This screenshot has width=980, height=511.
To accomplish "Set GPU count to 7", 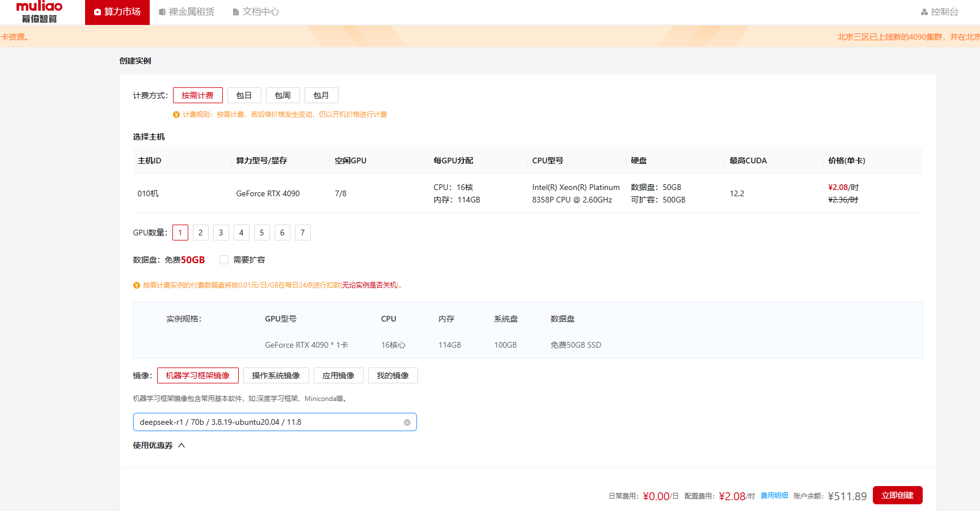I will [x=303, y=233].
